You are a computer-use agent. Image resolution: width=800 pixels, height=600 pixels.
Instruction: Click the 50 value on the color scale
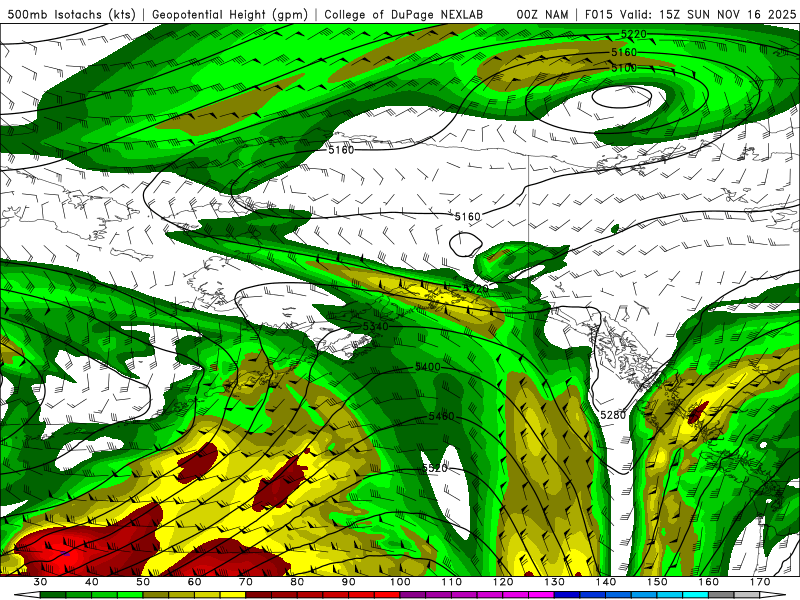tap(143, 582)
